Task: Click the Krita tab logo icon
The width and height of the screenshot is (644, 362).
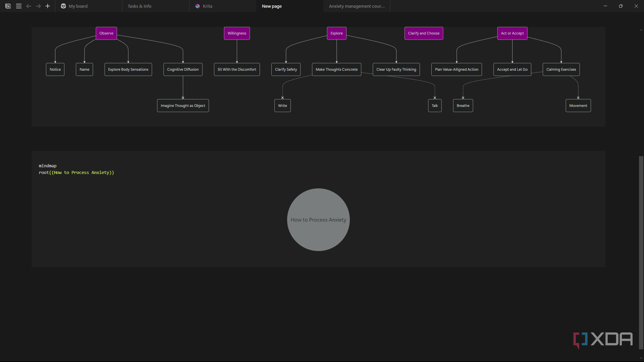Action: point(198,6)
